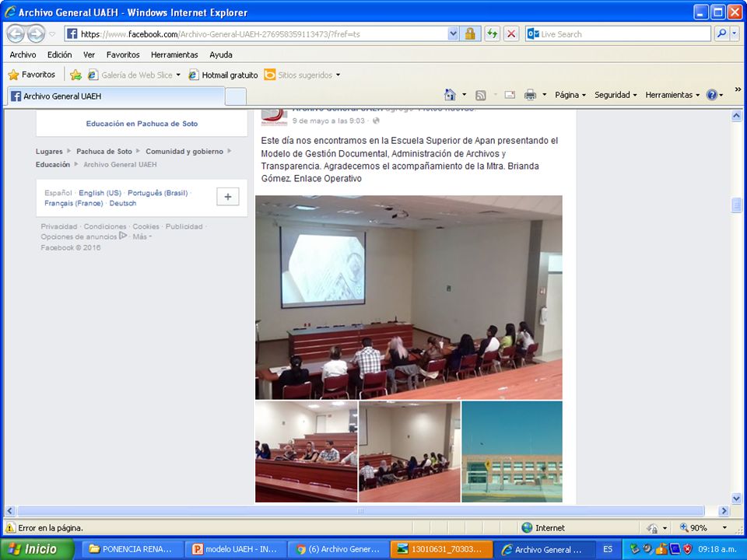Viewport: 747px width, 560px height.
Task: Click the Add to Favorites bar icon
Action: click(75, 75)
